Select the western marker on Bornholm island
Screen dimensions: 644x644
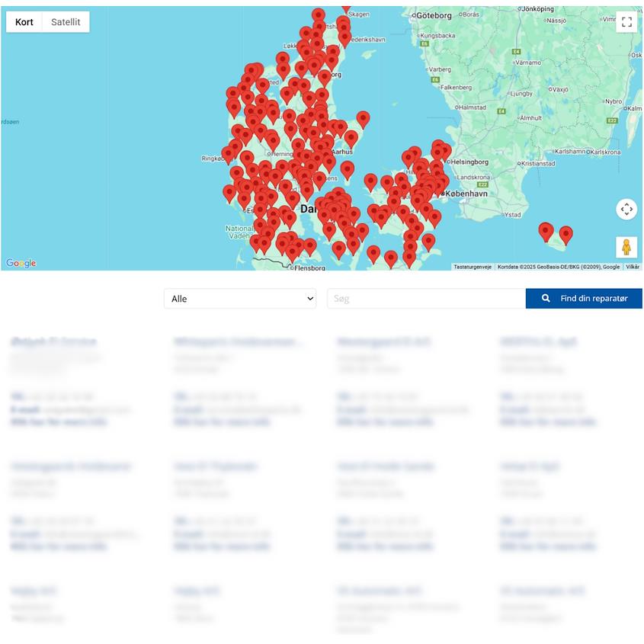pyautogui.click(x=546, y=230)
